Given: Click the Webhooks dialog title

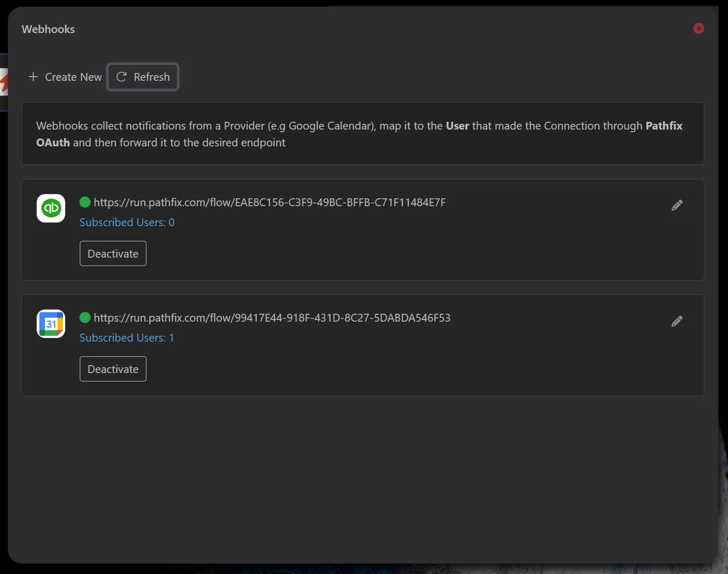Looking at the screenshot, I should click(x=48, y=29).
